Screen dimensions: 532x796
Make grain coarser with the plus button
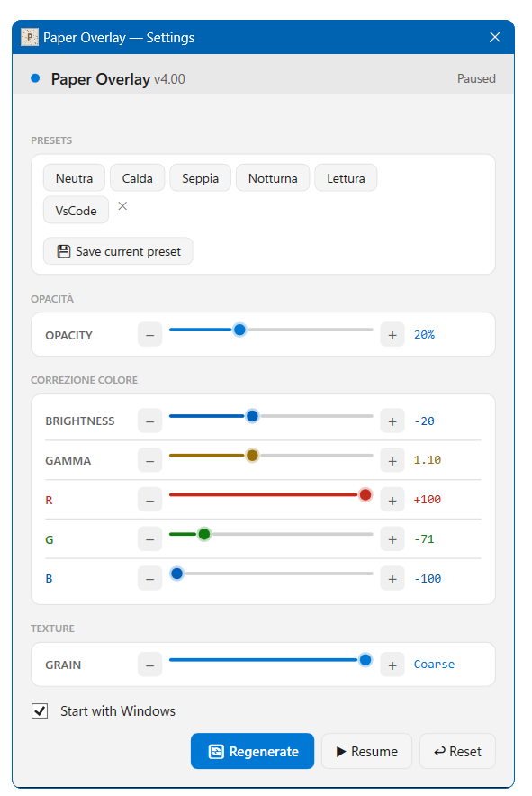(392, 665)
